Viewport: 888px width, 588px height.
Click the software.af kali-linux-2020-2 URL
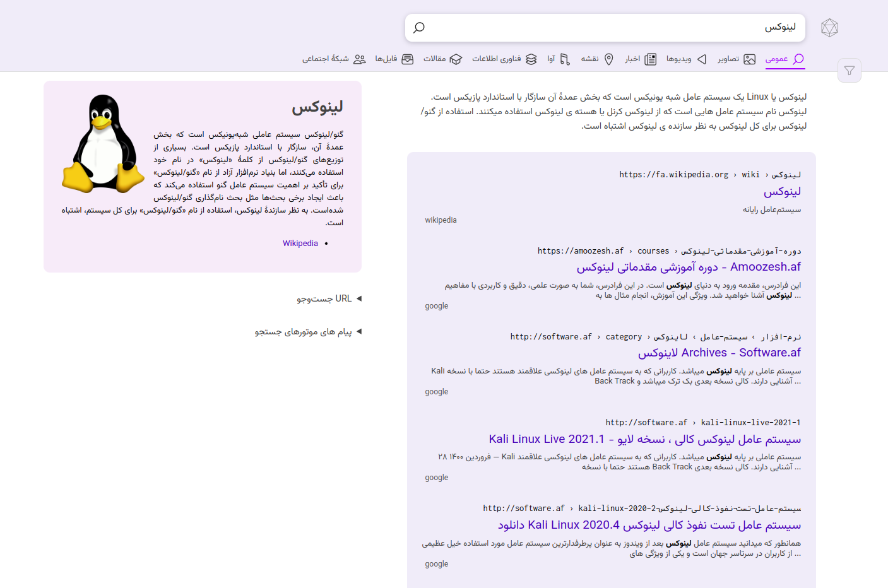tap(642, 509)
